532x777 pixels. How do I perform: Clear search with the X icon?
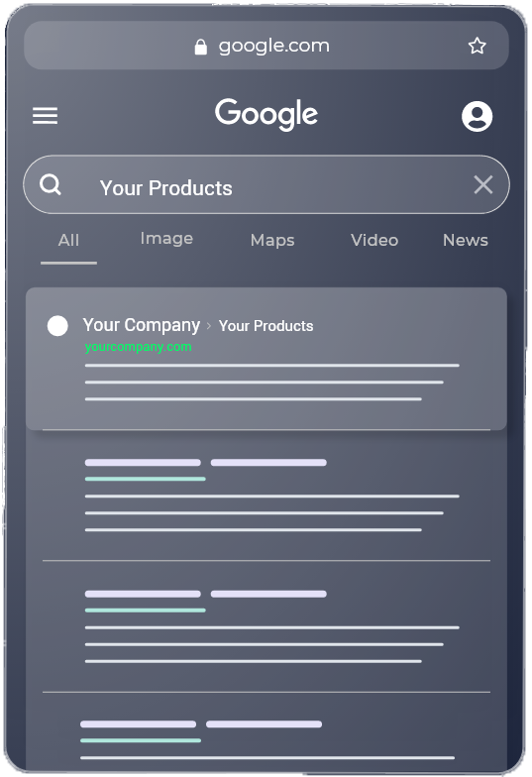(x=483, y=184)
